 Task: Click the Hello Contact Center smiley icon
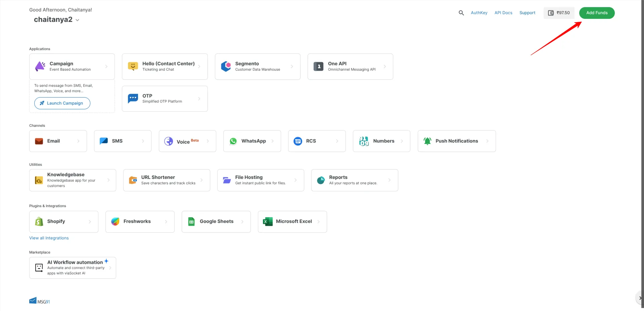(x=133, y=66)
